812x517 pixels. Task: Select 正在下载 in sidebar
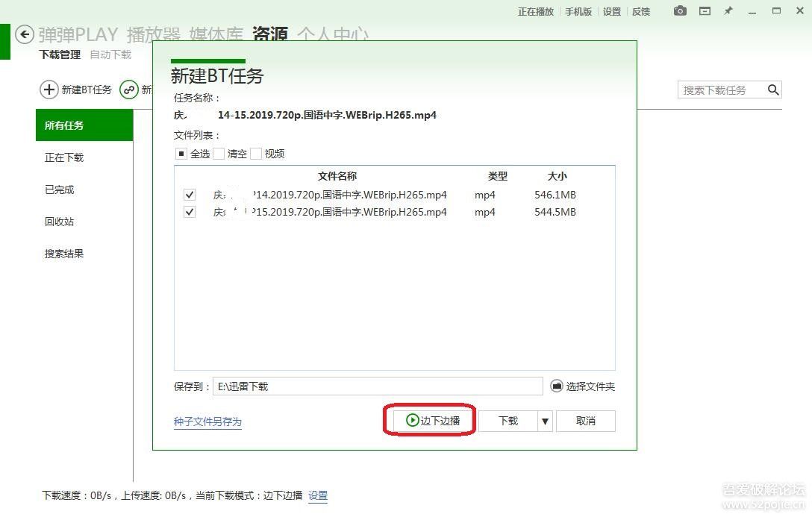[63, 157]
